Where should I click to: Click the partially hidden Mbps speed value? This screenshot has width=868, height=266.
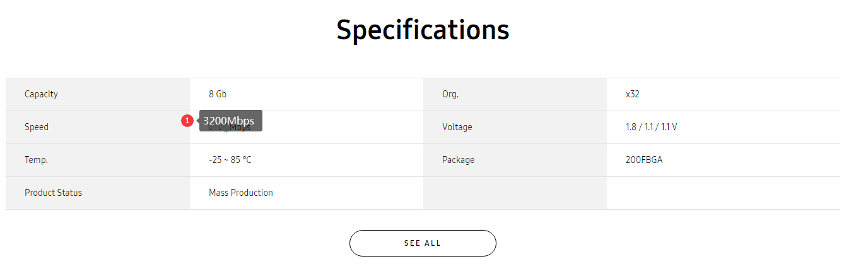tap(230, 128)
